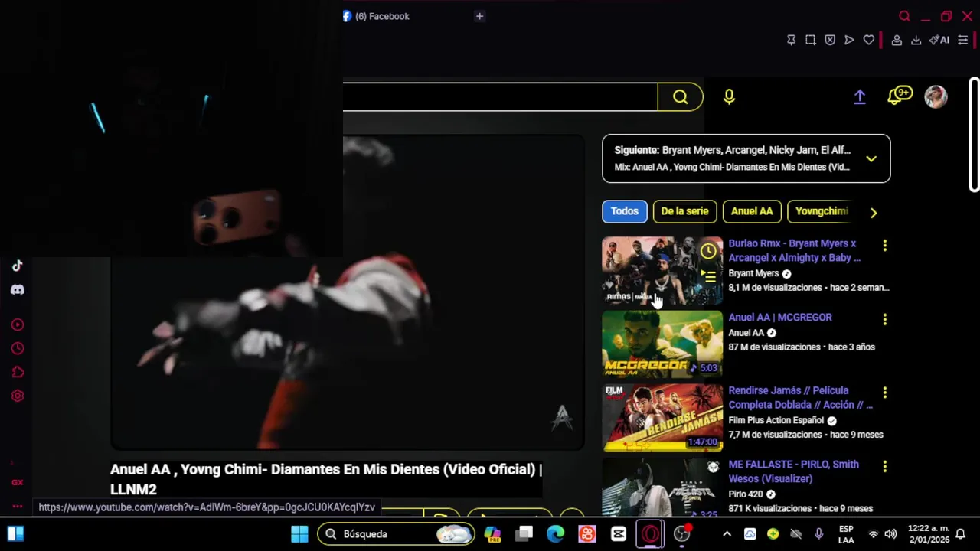
Task: Click the pin icon in Opera toolbar
Action: [791, 40]
